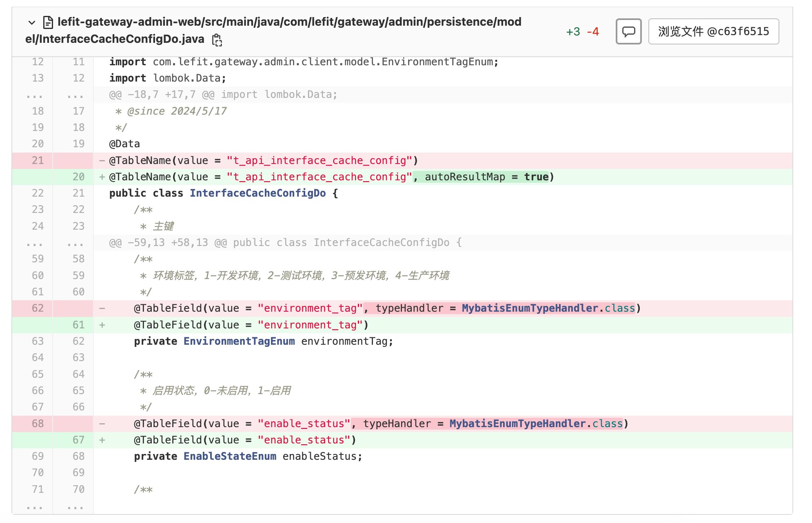
Task: Open 浏览文件 @c63f6515 button
Action: coord(713,31)
